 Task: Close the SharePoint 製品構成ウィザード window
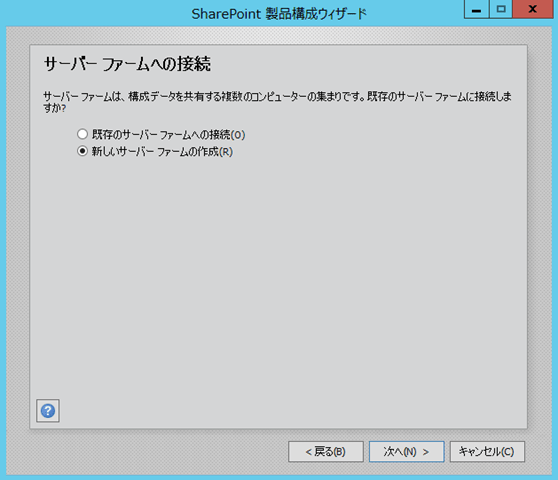(x=533, y=9)
